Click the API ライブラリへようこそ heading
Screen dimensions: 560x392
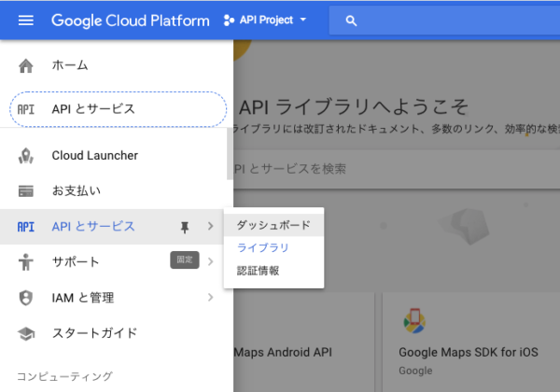coord(354,106)
